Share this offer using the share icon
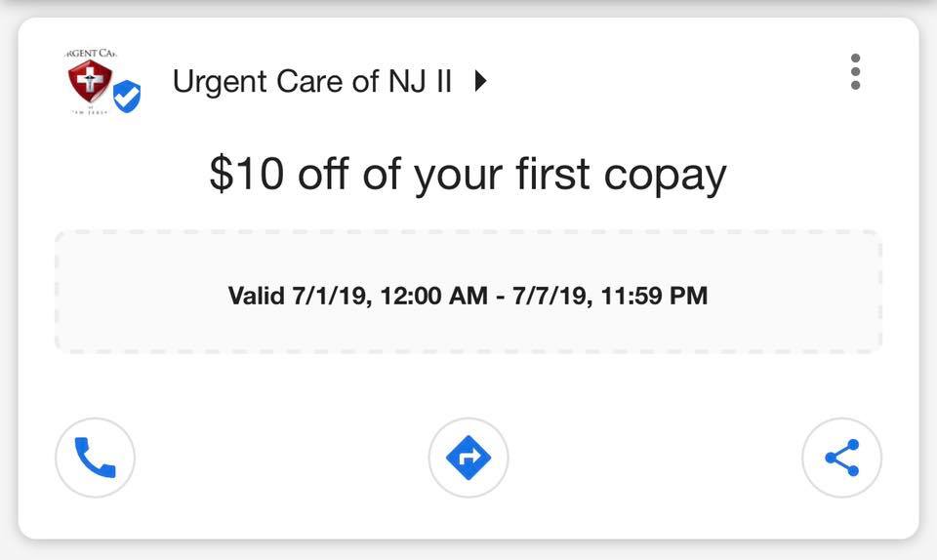This screenshot has width=937, height=560. 842,458
